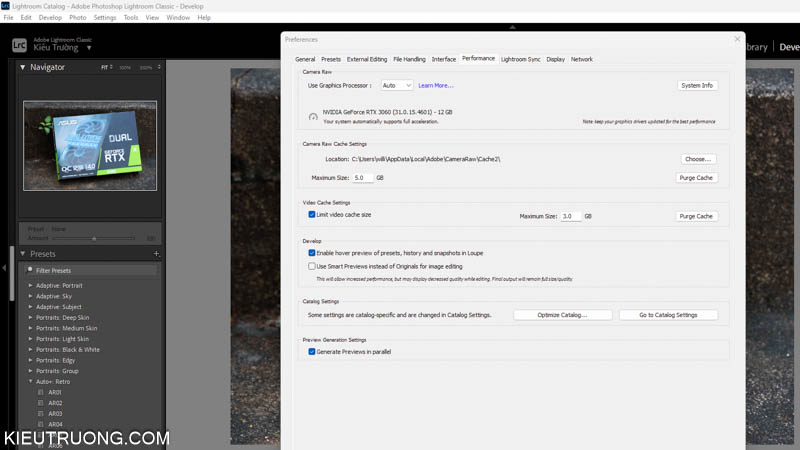Viewport: 800px width, 450px height.
Task: Purge the video cache
Action: pos(696,216)
